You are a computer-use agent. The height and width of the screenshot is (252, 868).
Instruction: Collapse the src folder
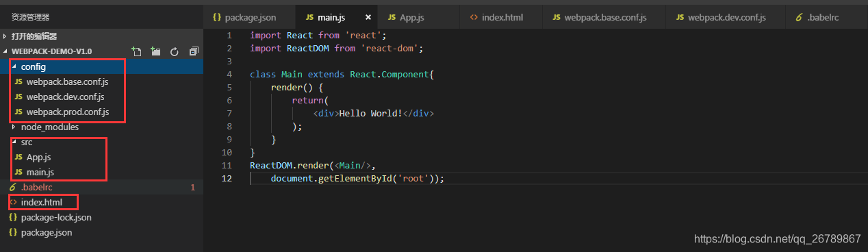tap(101, 142)
